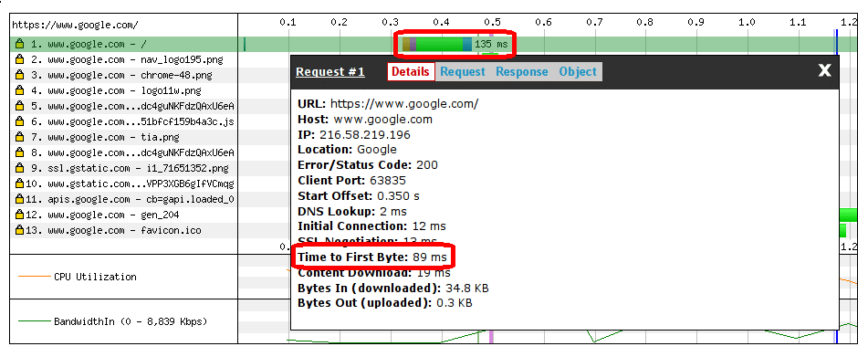Click the URL line in details
Image resolution: width=868 pixels, height=357 pixels.
click(x=388, y=103)
